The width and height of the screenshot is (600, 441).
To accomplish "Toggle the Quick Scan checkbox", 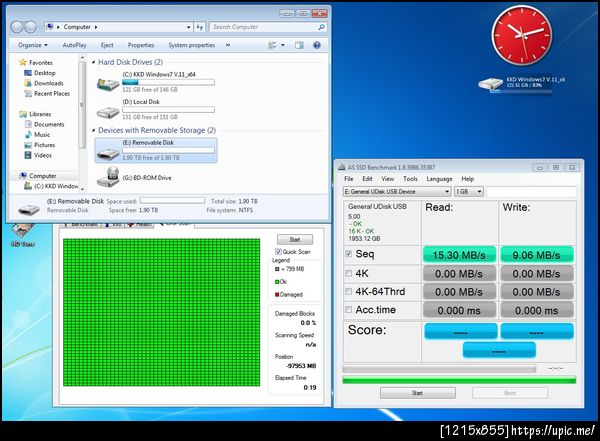I will (278, 252).
